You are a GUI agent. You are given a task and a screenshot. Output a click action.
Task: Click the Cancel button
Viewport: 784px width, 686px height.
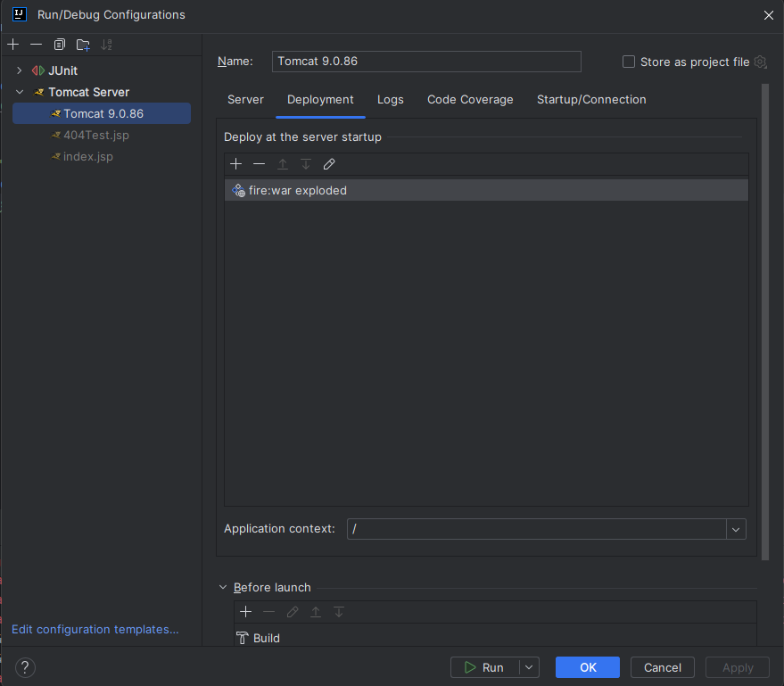coord(663,667)
